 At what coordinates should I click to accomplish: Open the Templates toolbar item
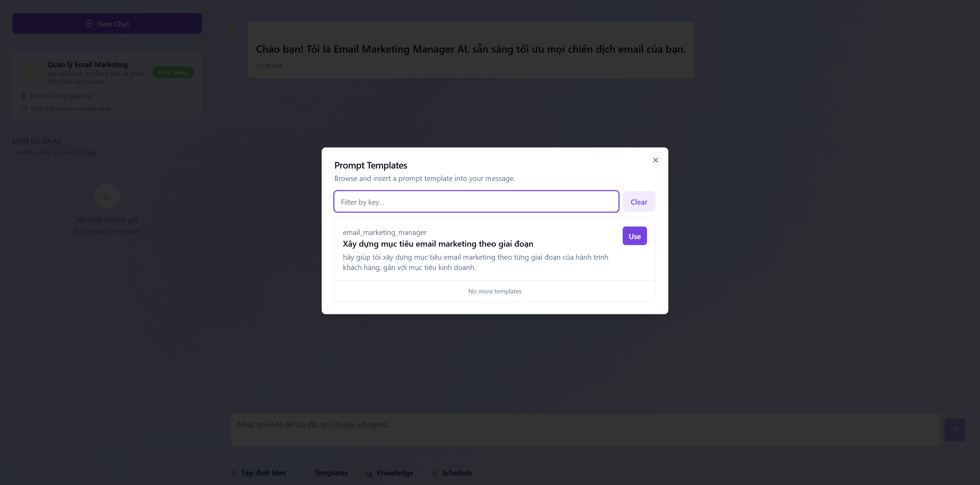tap(326, 473)
